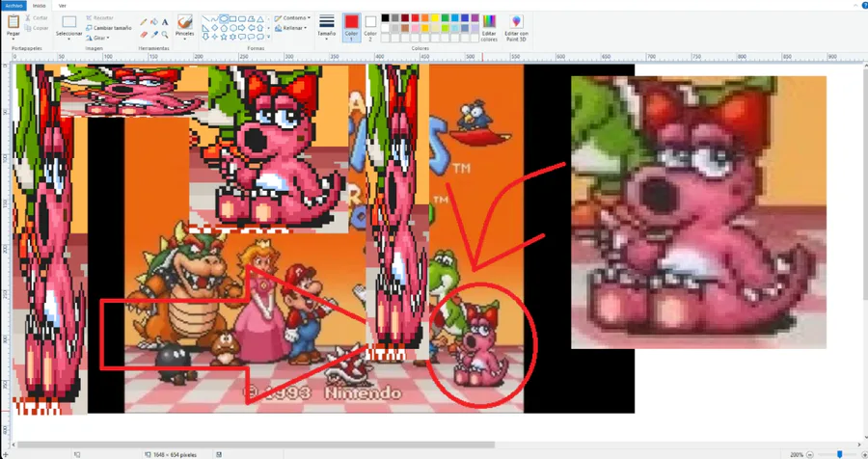Select the hexagon shape
This screenshot has width=868, height=459.
pos(233,28)
